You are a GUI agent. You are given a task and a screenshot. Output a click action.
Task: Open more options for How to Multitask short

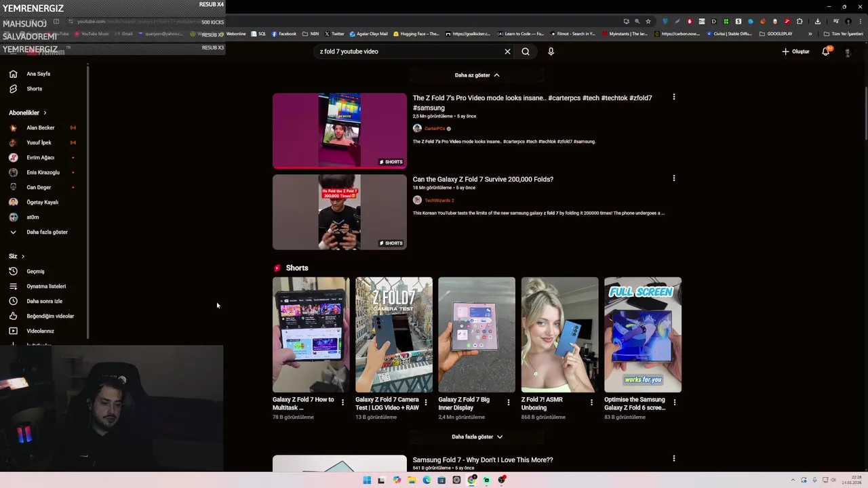click(342, 403)
